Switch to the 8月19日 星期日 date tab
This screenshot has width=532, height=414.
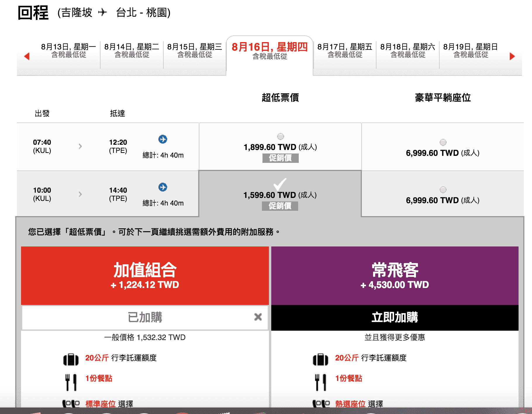coord(471,51)
